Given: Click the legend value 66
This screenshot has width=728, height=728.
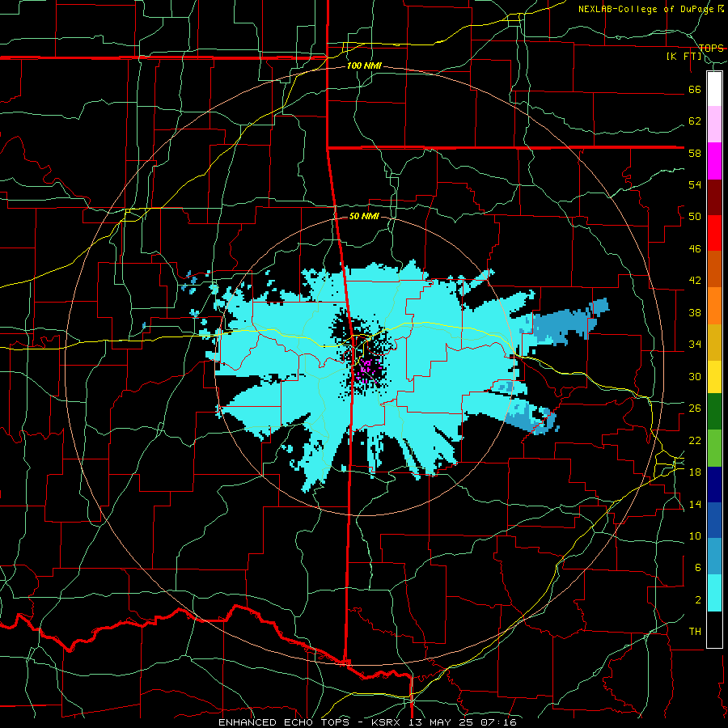Looking at the screenshot, I should (695, 89).
